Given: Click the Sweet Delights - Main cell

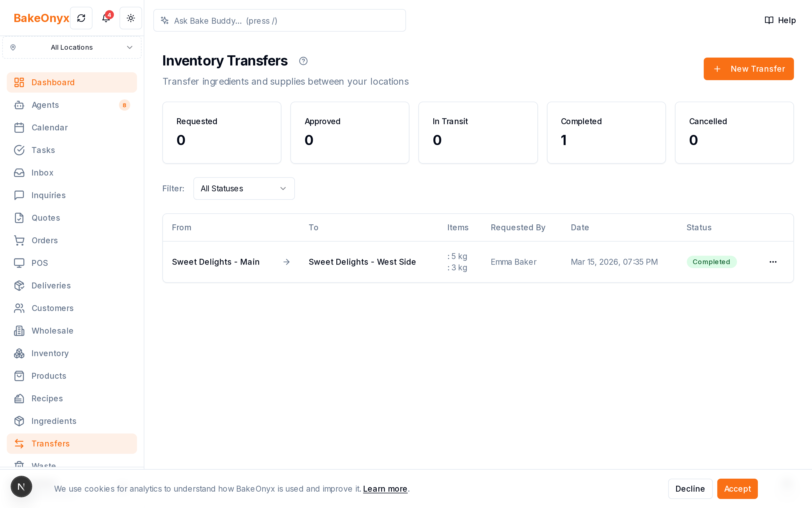Looking at the screenshot, I should tap(215, 262).
